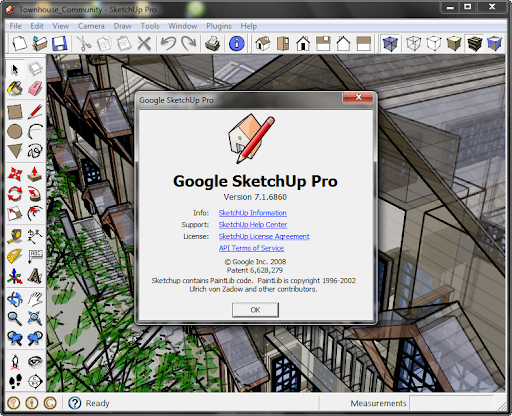Click OK in the About dialog
Image resolution: width=512 pixels, height=416 pixels.
255,310
